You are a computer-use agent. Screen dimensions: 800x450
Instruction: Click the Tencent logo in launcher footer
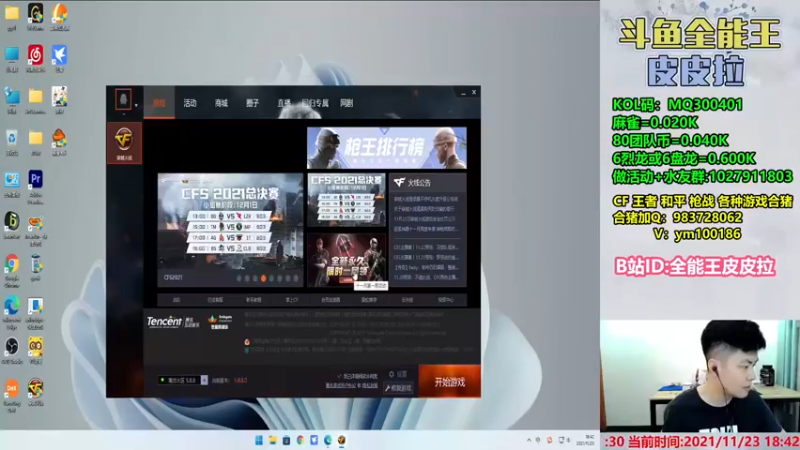coord(164,321)
